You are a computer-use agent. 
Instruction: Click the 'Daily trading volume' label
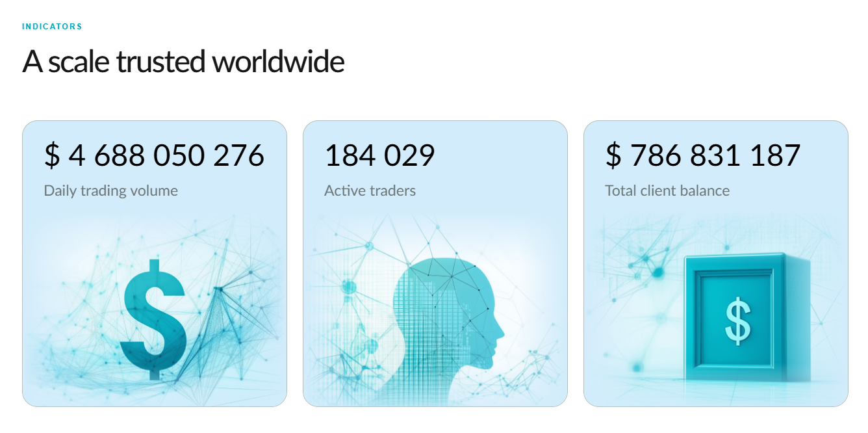(110, 190)
